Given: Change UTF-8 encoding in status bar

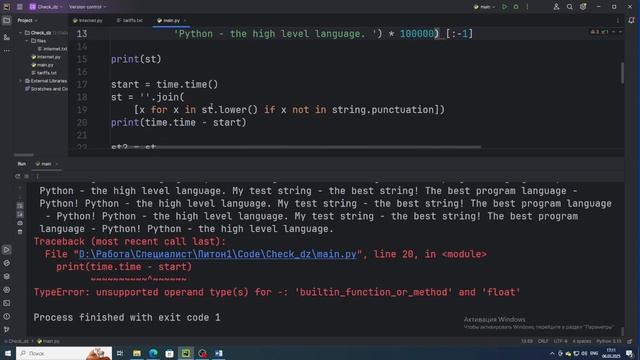Looking at the screenshot, I should point(560,341).
